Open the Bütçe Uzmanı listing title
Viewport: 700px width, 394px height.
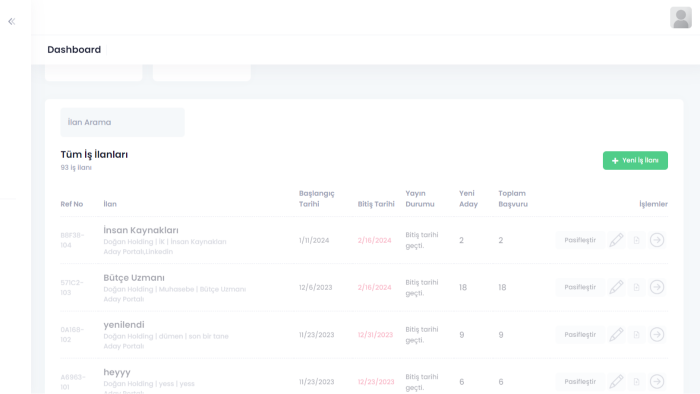point(134,278)
